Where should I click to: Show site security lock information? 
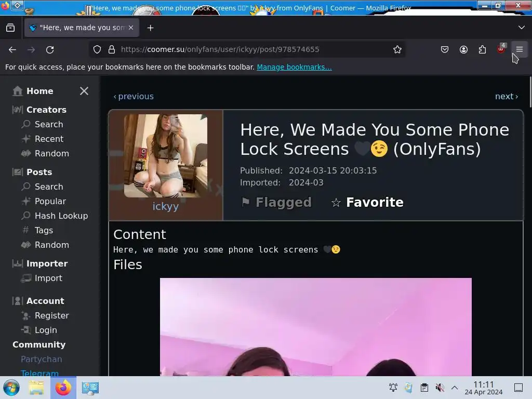coord(112,49)
